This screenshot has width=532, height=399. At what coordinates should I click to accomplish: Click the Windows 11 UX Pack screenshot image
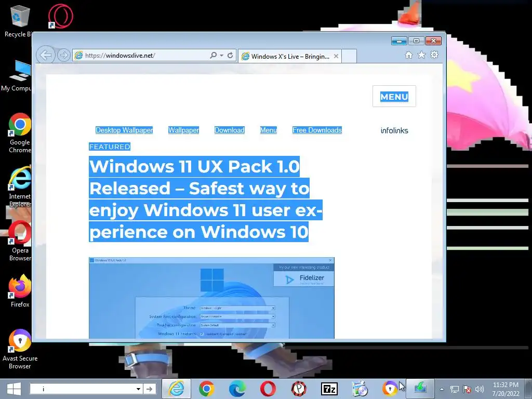[x=211, y=298]
